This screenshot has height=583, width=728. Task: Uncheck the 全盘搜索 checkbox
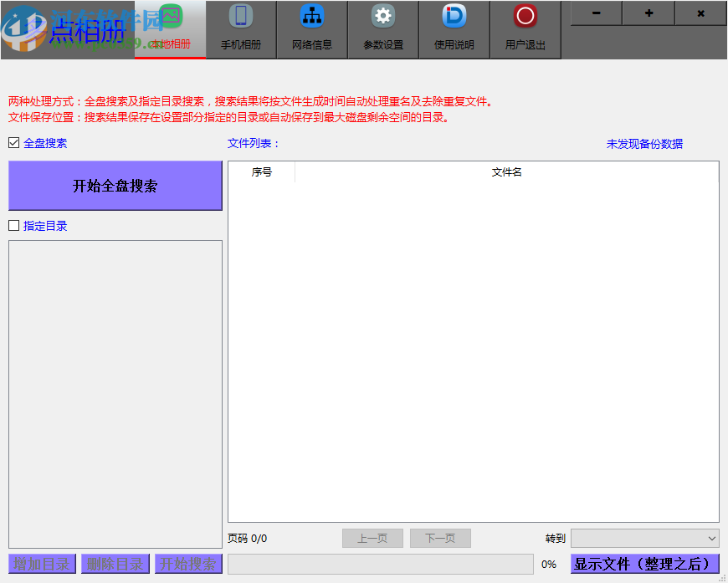[x=13, y=143]
